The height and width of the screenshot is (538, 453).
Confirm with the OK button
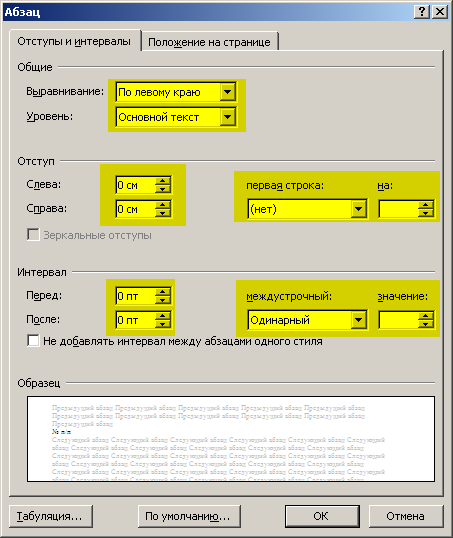point(322,516)
